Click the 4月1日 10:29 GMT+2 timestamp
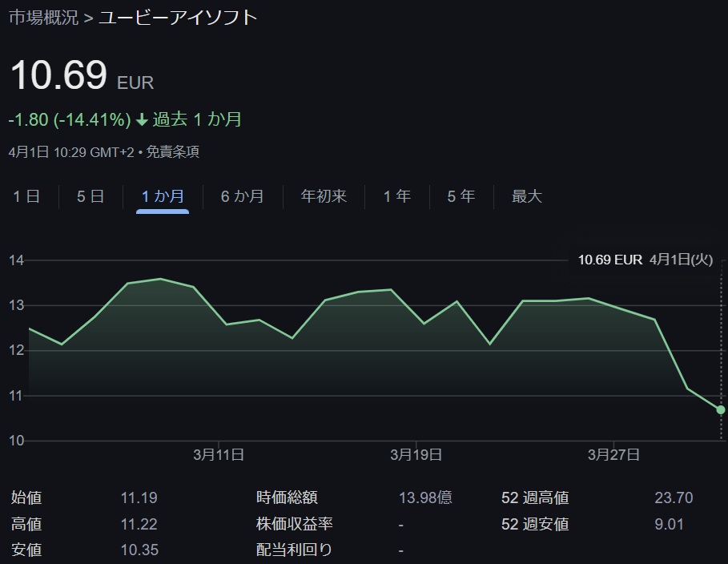The height and width of the screenshot is (564, 728). click(x=71, y=152)
